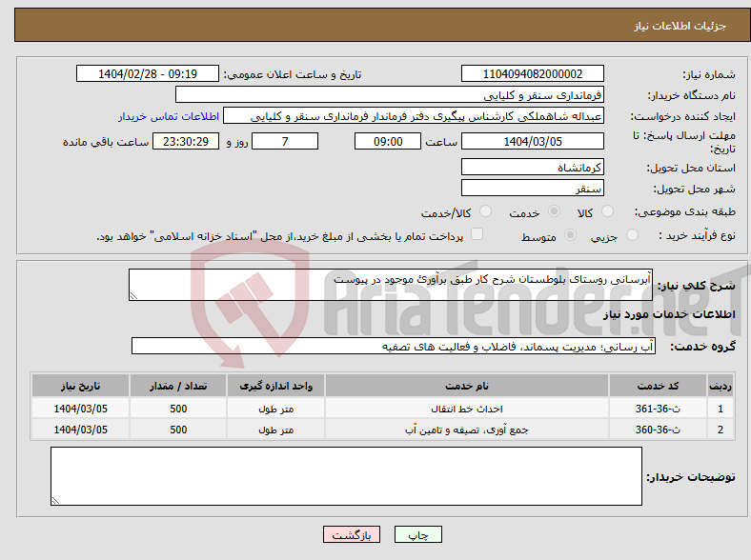
Task: Click the شرح کلی نیاز description textarea
Action: click(x=391, y=285)
